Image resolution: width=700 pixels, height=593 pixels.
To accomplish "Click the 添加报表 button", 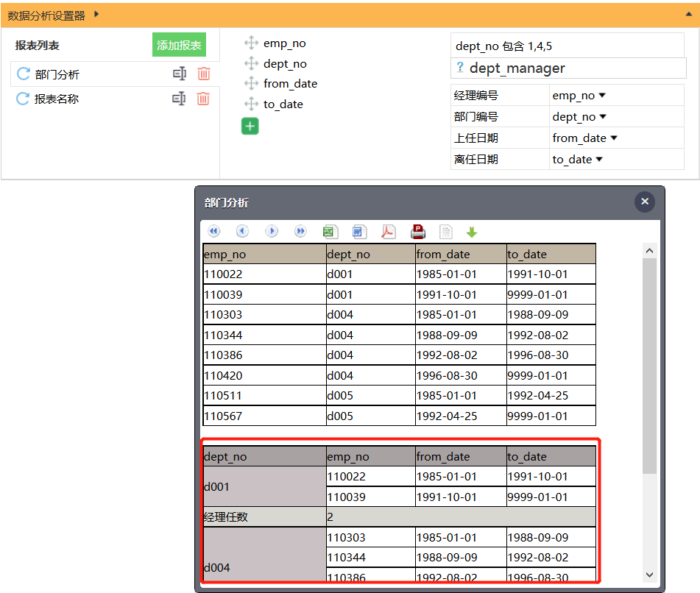I will (179, 45).
